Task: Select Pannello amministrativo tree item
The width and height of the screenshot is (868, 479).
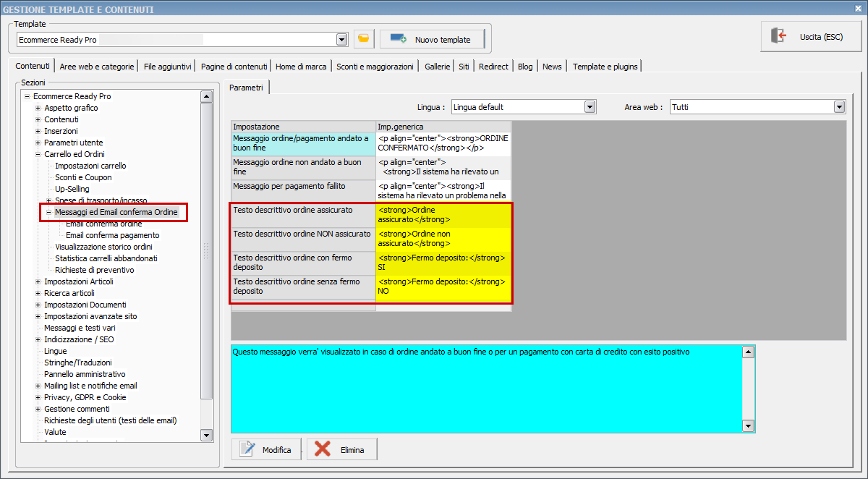Action: (85, 374)
